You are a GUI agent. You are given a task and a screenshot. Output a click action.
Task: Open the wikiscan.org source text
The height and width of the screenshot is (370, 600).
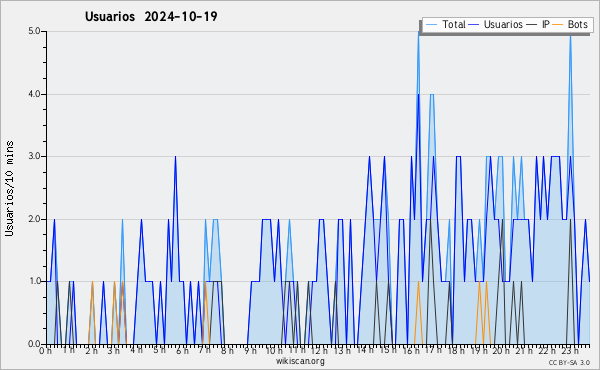tap(300, 361)
